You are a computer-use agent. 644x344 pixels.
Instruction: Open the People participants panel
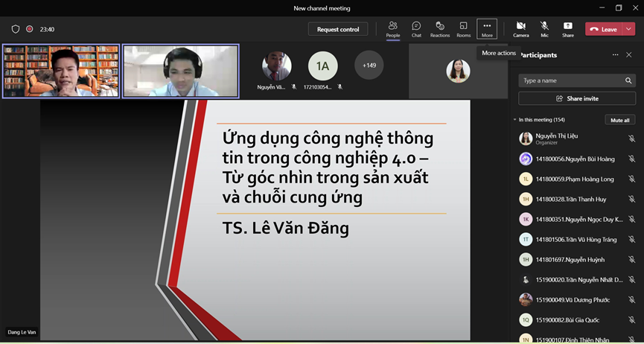[x=392, y=29]
